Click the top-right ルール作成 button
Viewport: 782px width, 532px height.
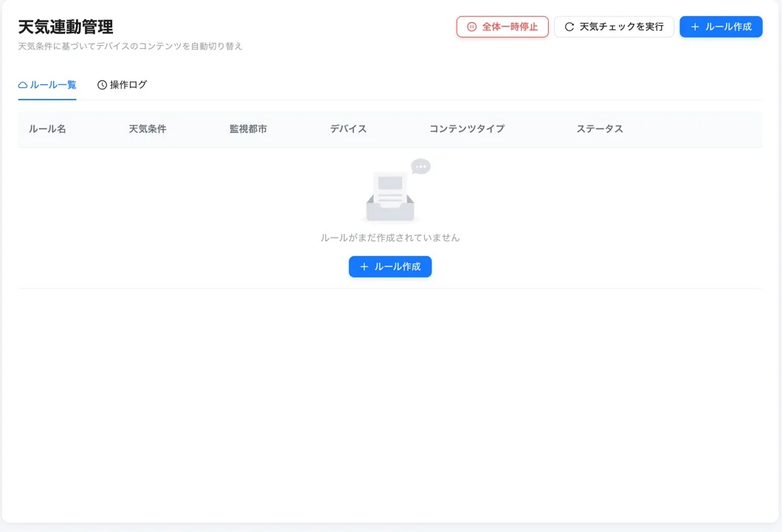coord(721,27)
